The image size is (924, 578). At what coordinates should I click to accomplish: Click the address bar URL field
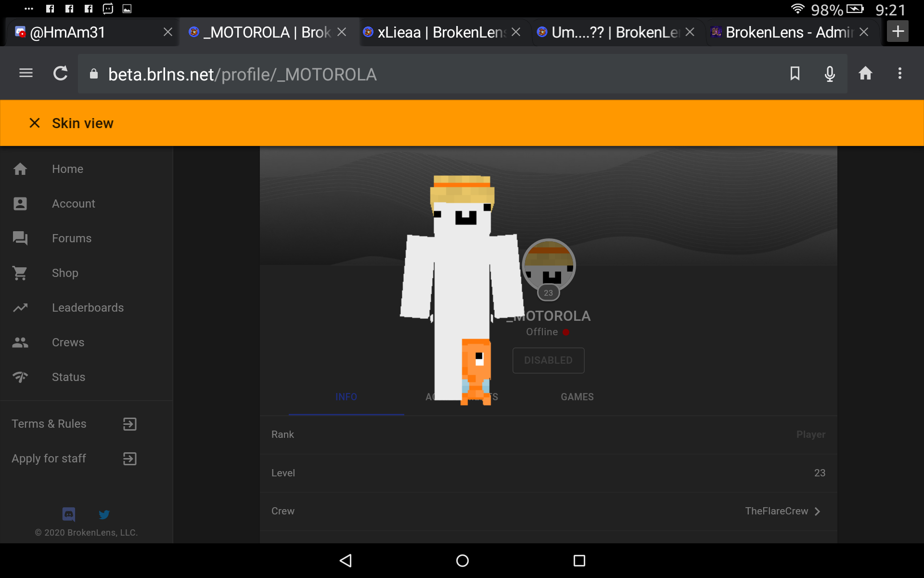click(x=462, y=74)
